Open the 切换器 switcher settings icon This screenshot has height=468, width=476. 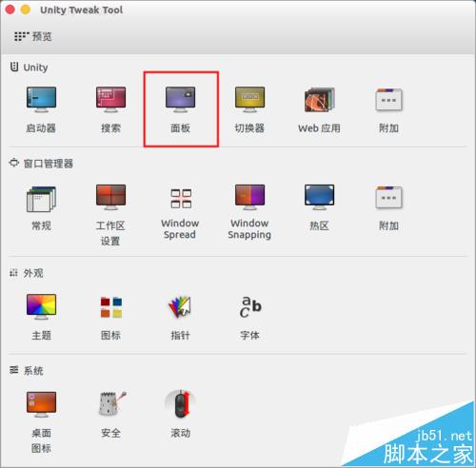tap(249, 100)
